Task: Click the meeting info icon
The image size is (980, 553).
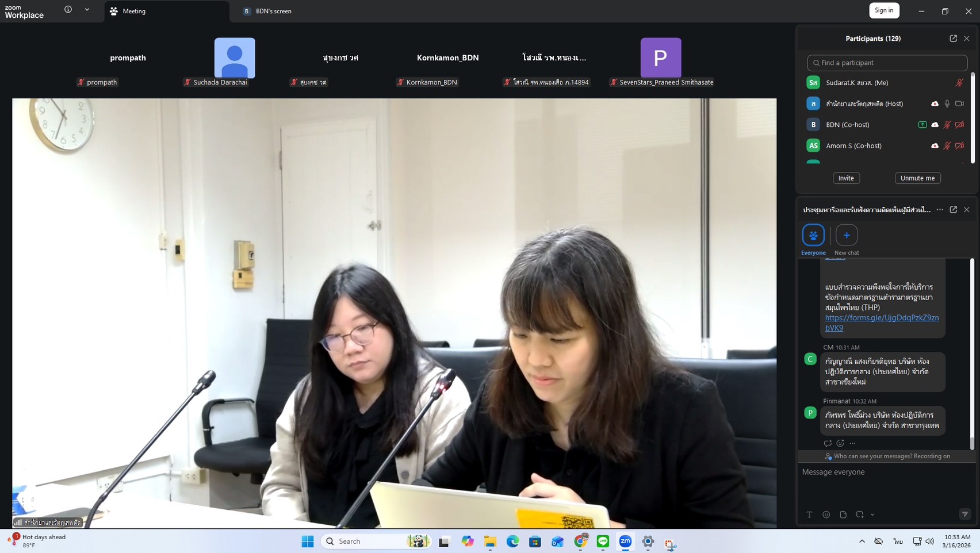Action: point(68,10)
